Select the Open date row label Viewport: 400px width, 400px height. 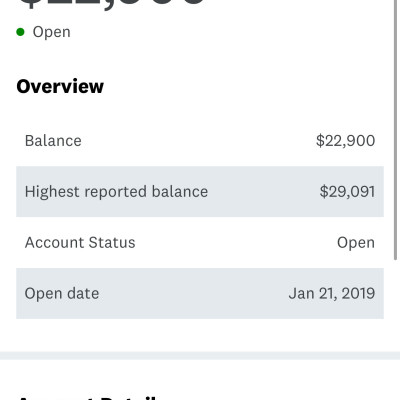62,294
